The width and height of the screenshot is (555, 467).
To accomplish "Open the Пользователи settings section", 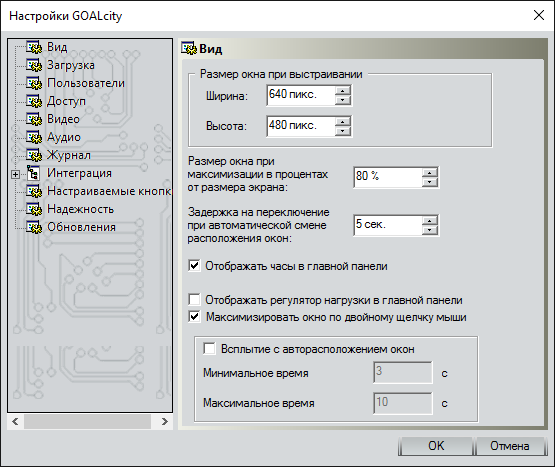I will pyautogui.click(x=86, y=83).
